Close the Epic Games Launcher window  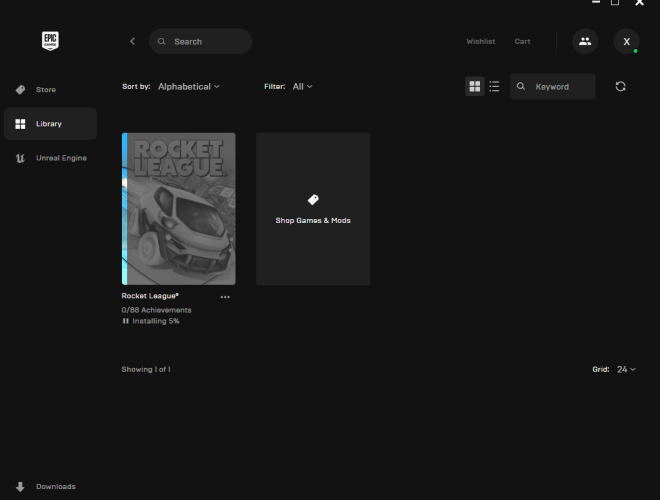tap(639, 3)
